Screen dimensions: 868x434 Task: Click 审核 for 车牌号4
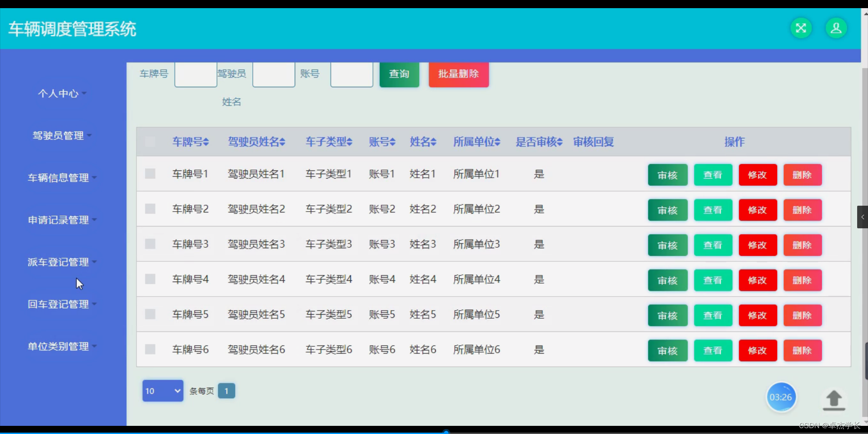(668, 280)
